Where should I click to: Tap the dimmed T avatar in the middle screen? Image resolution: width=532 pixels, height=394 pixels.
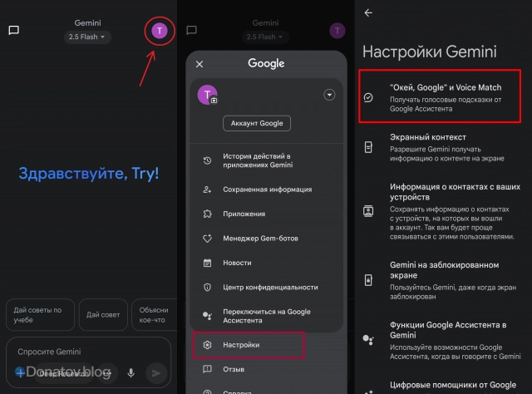pyautogui.click(x=337, y=31)
